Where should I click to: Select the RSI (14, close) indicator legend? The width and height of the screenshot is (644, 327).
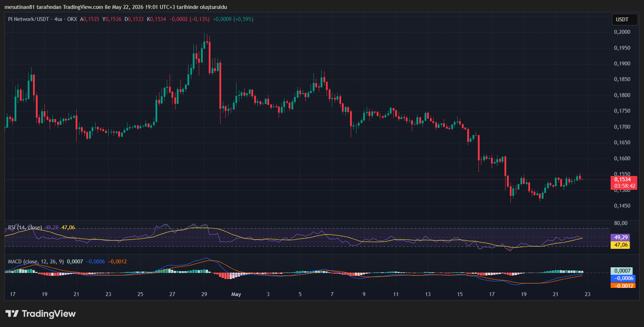25,227
